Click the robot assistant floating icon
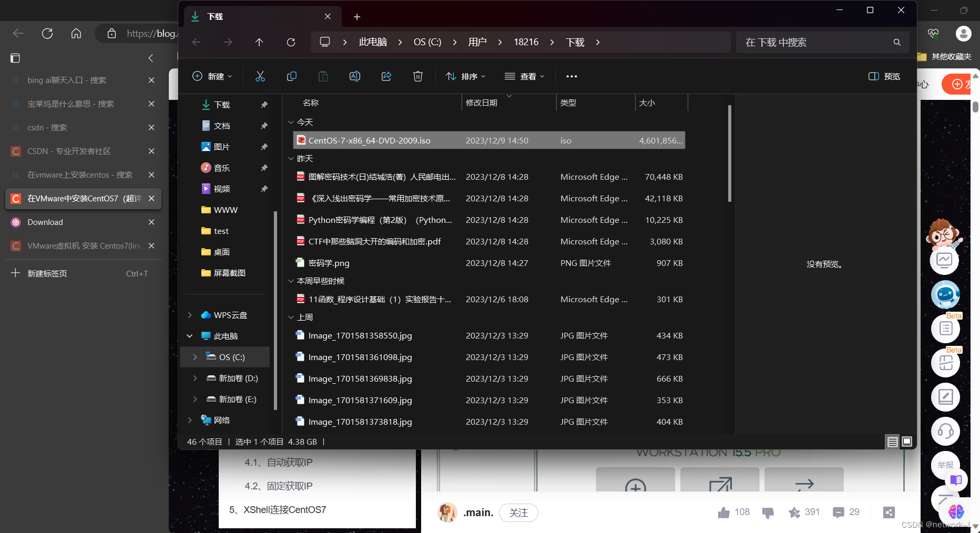The width and height of the screenshot is (980, 533). coord(945,295)
